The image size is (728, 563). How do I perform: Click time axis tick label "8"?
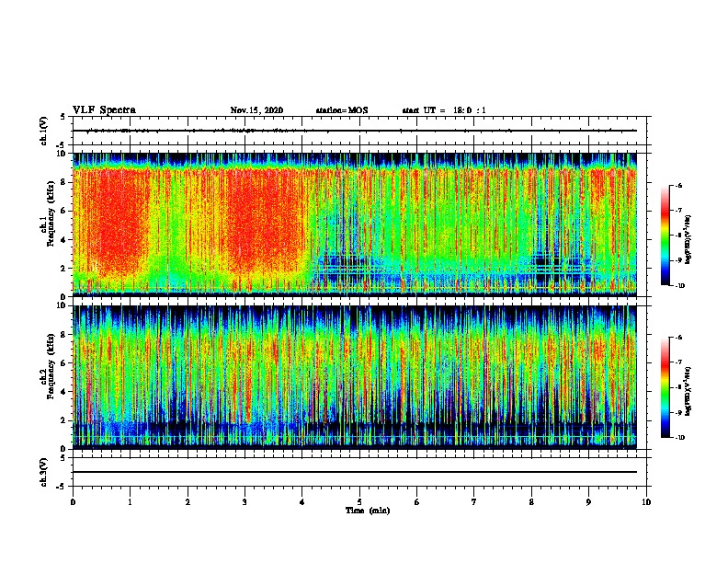pyautogui.click(x=531, y=502)
